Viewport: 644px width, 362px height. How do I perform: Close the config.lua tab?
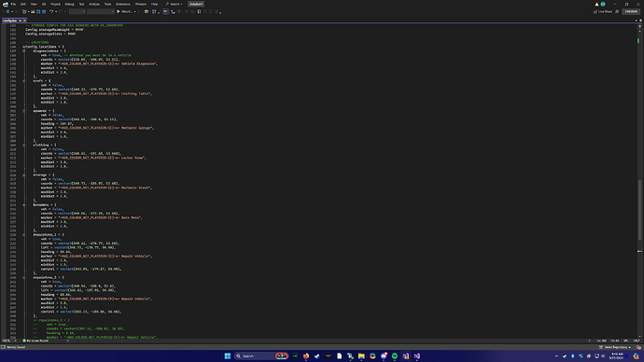(24, 21)
